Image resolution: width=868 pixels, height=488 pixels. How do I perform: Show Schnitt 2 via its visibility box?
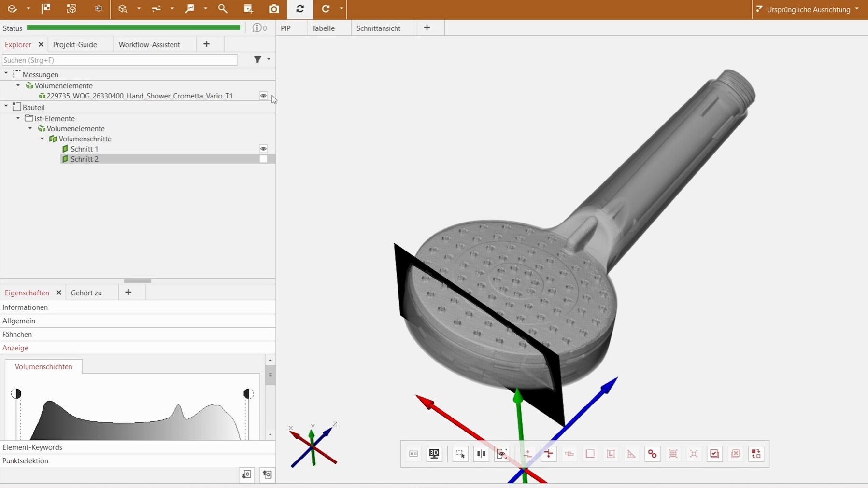pos(263,159)
